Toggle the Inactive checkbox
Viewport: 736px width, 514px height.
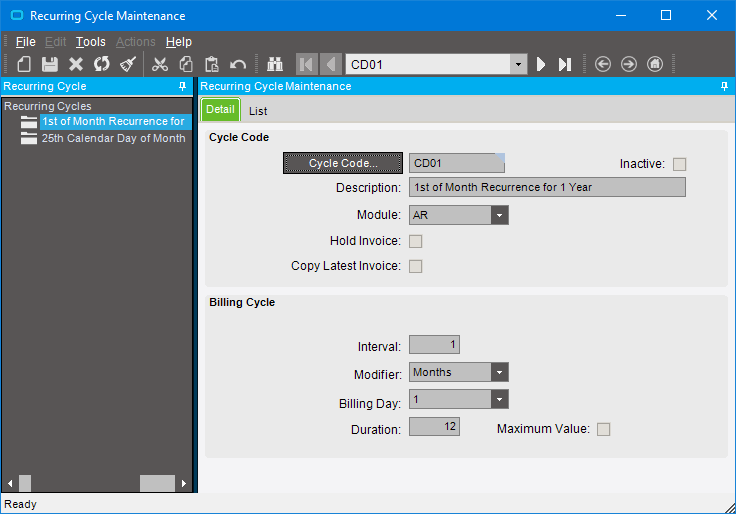(679, 164)
